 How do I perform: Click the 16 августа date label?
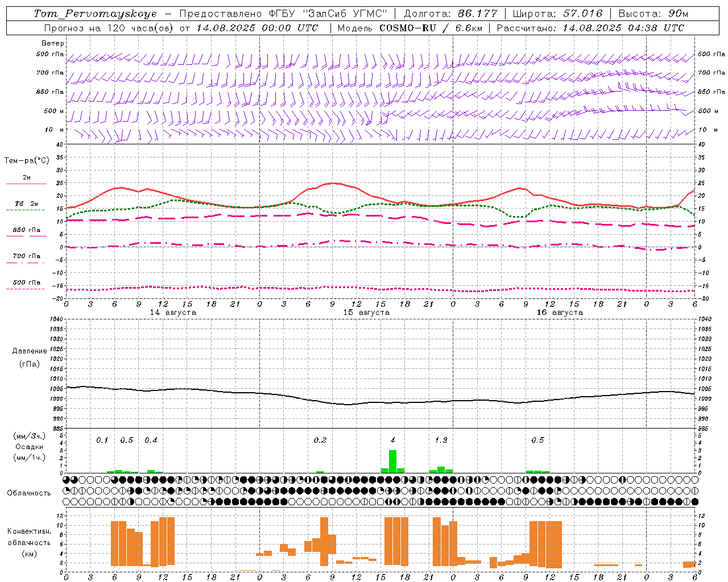[x=560, y=313]
